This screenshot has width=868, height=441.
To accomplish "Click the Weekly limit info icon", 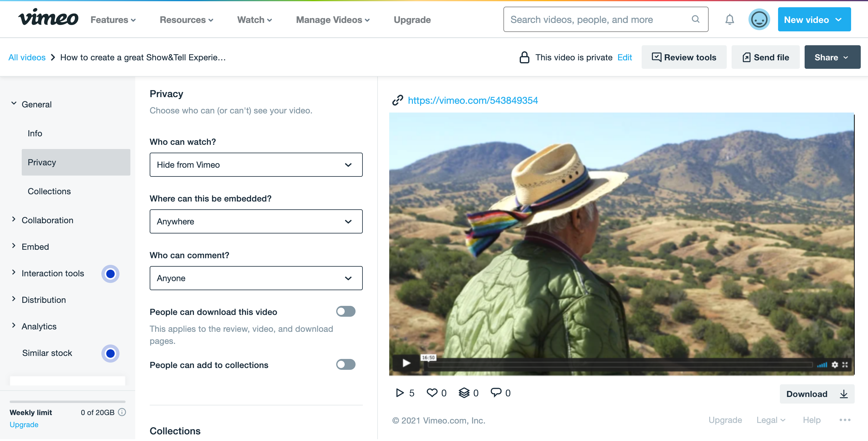I will pyautogui.click(x=122, y=413).
